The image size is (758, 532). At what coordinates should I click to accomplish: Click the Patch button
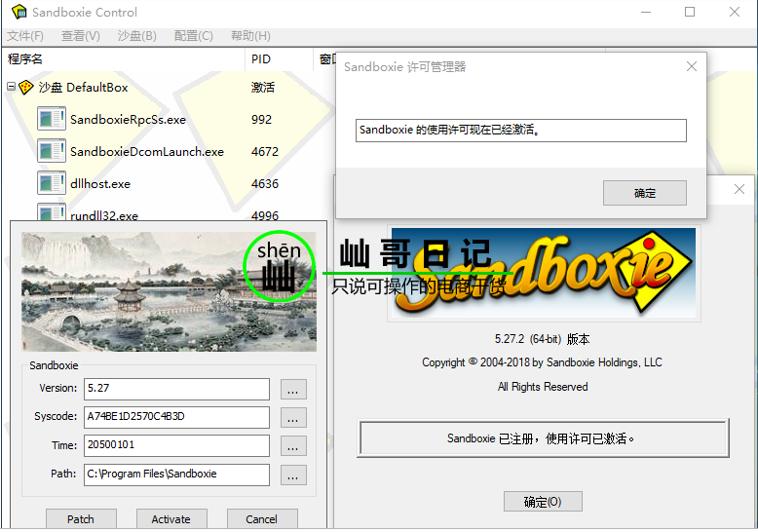click(81, 519)
